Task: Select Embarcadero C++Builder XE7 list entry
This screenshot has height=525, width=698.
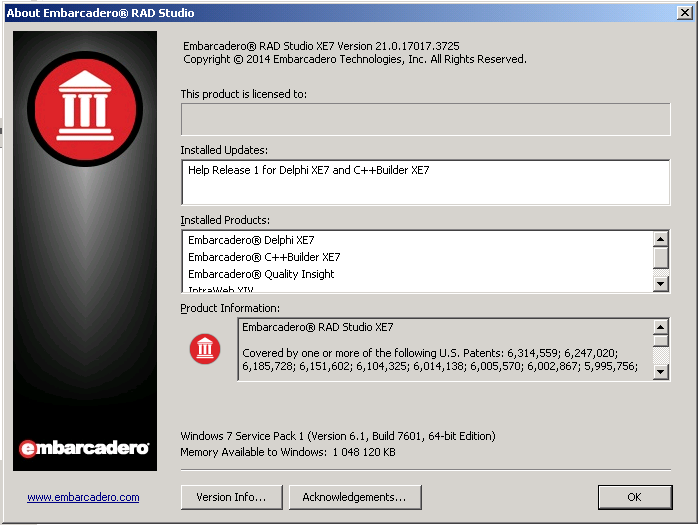Action: (264, 257)
